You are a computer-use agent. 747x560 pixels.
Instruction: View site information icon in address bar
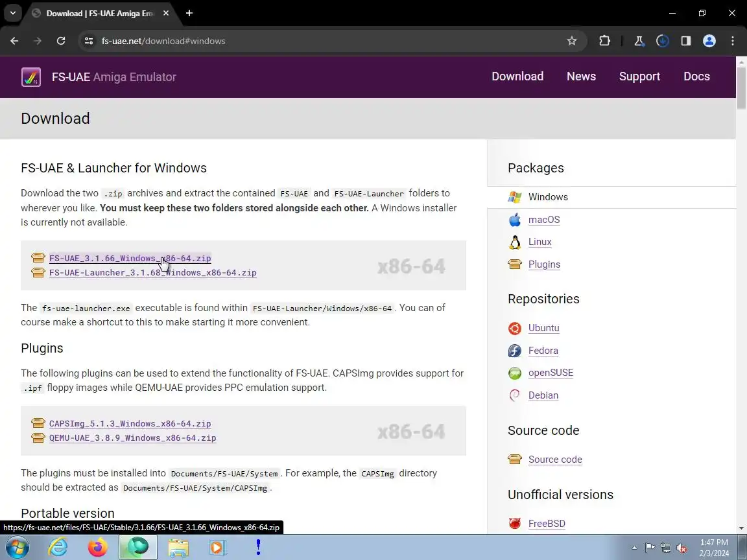point(89,41)
